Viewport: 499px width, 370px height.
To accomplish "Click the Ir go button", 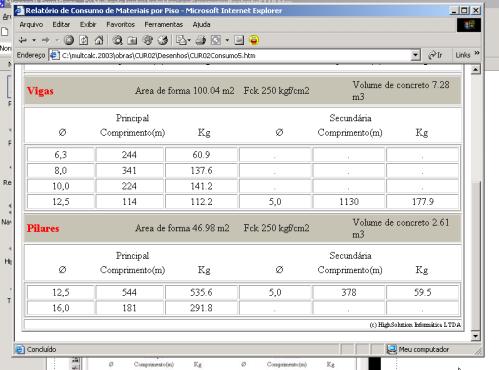I will point(435,55).
